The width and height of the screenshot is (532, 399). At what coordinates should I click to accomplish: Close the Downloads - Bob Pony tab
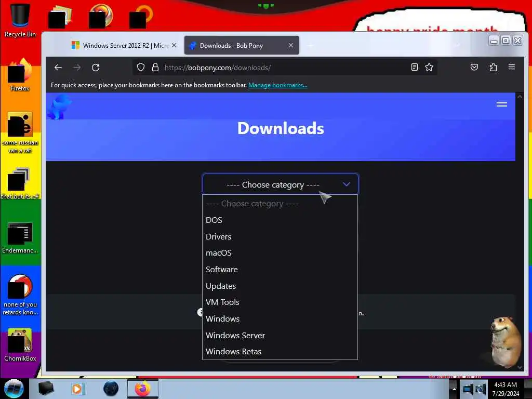[291, 45]
